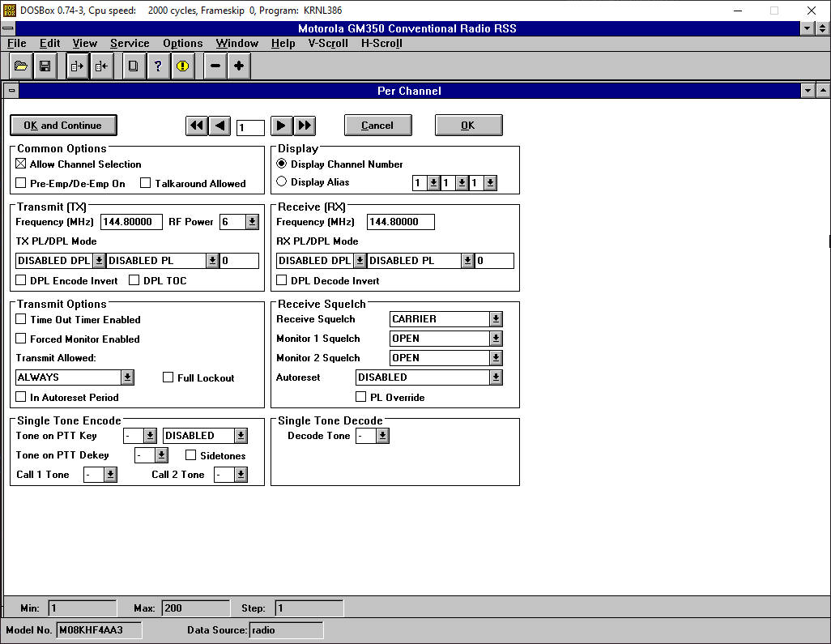Open the View menu

coord(85,44)
